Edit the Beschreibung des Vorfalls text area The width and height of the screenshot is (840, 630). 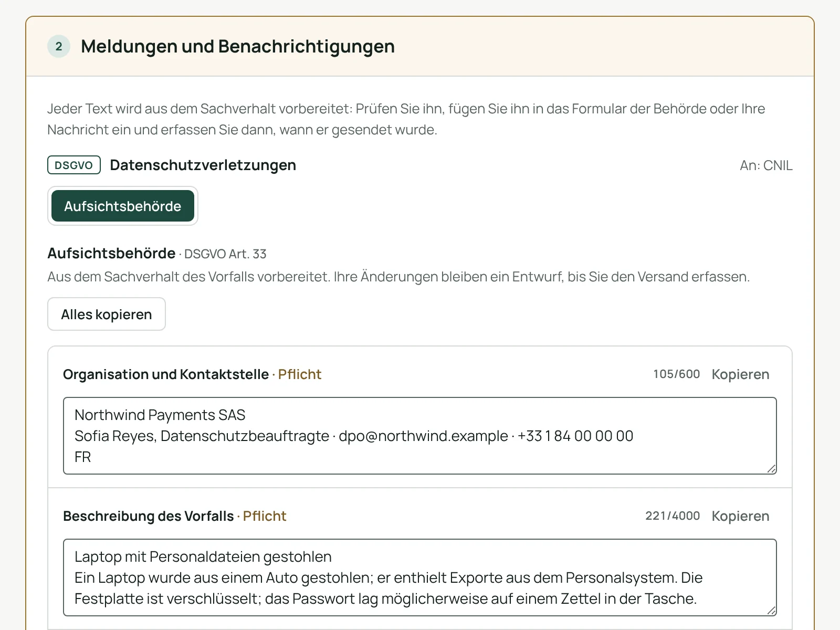pos(420,577)
